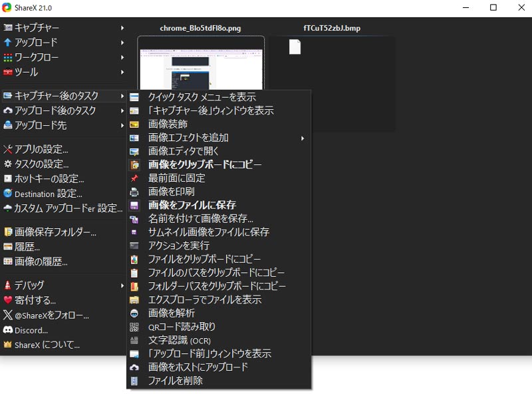Click the Discord logo icon
Image resolution: width=532 pixels, height=394 pixels.
pyautogui.click(x=8, y=330)
